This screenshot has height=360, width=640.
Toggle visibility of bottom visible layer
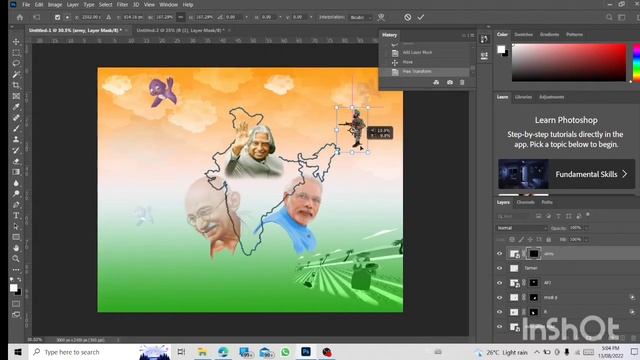coord(499,327)
